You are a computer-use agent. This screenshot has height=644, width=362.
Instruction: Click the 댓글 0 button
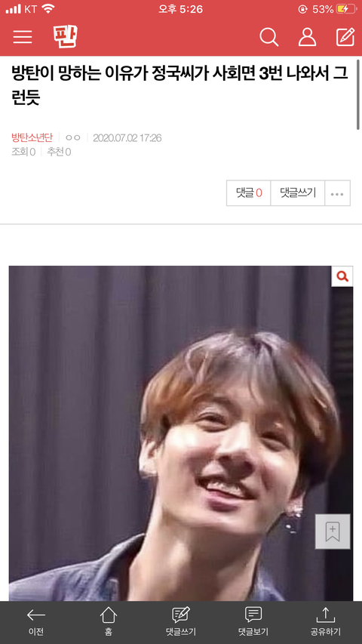pyautogui.click(x=249, y=193)
